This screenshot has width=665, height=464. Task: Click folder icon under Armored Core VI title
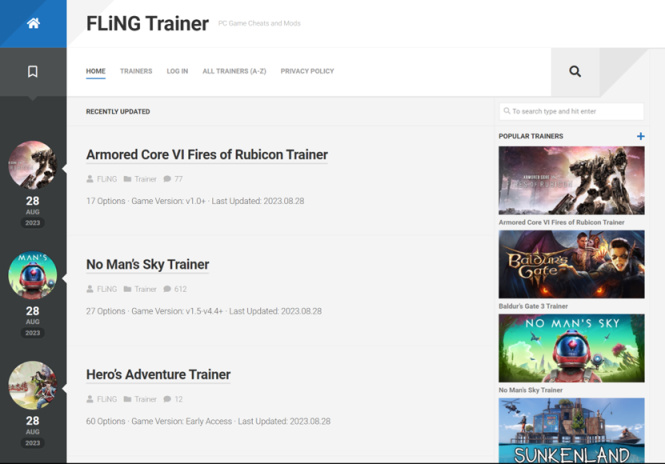click(x=127, y=179)
